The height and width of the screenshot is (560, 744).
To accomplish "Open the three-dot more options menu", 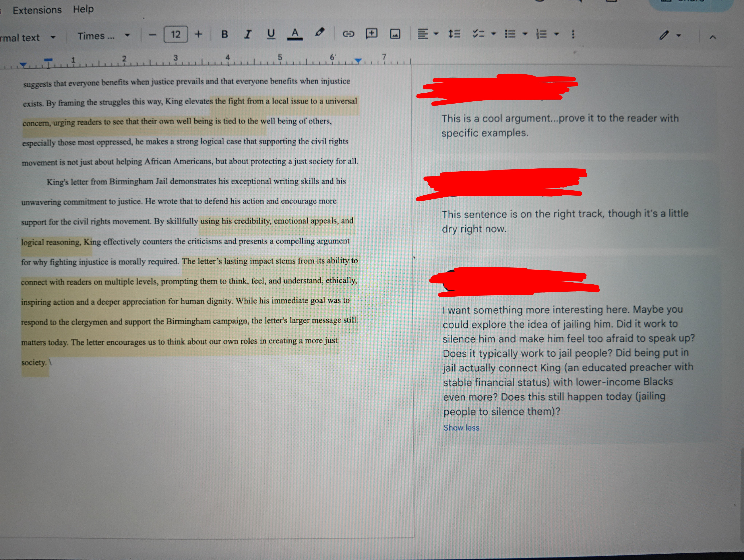I will (x=573, y=34).
